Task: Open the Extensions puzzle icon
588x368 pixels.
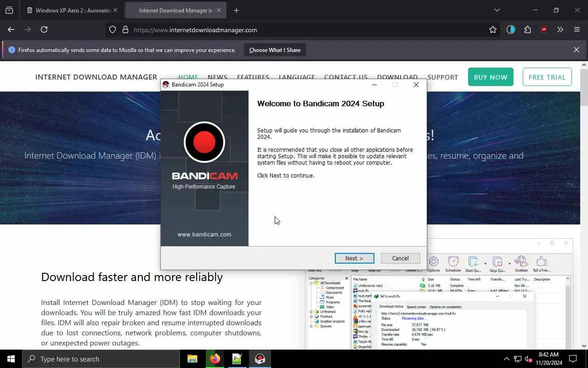Action: pyautogui.click(x=527, y=29)
